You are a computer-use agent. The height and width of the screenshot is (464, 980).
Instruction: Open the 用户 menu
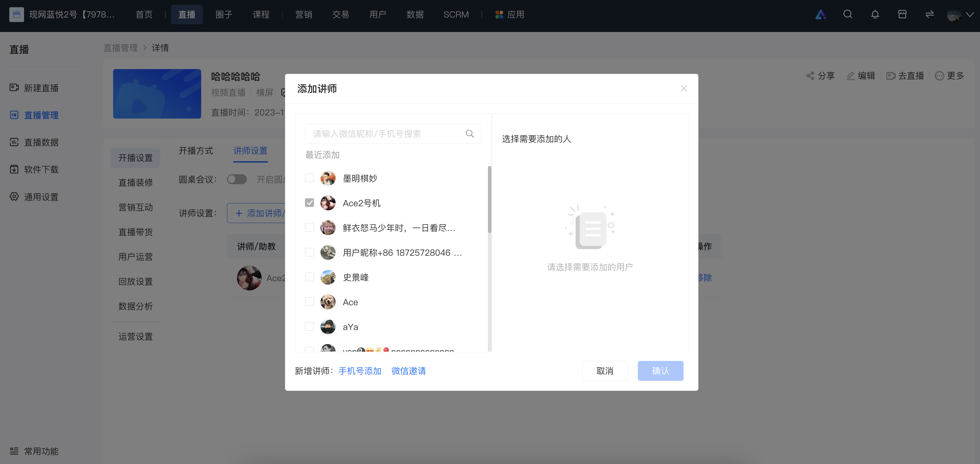[x=378, y=14]
